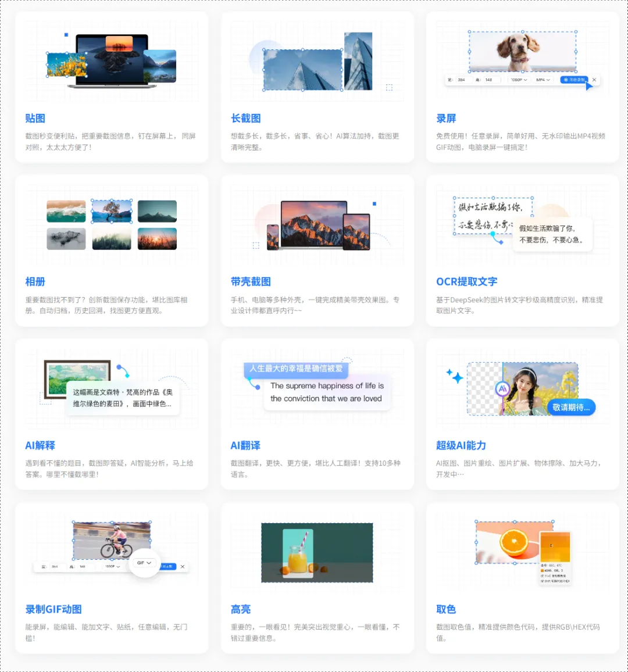The image size is (628, 672).
Task: Click the 基于DeepSeek的图片转文字 description
Action: coord(519,305)
